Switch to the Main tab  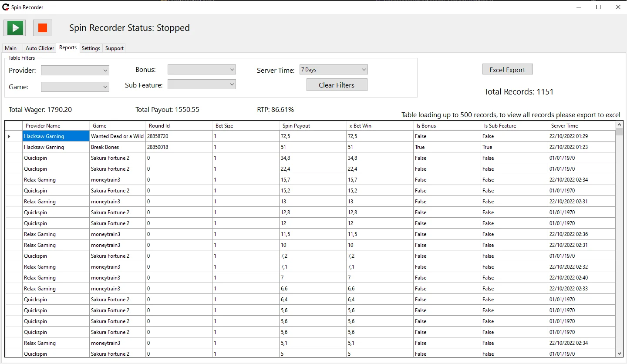(11, 48)
